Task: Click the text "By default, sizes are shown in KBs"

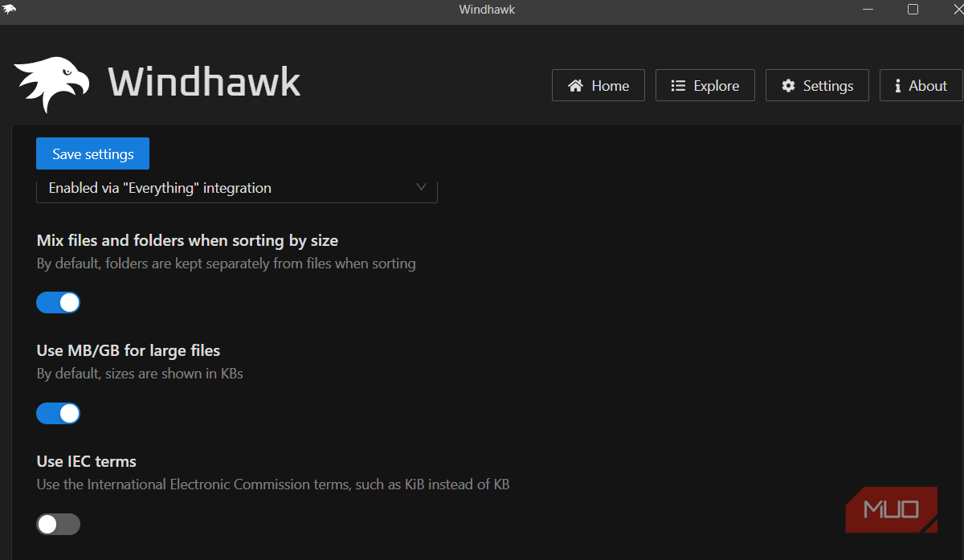Action: (x=140, y=374)
